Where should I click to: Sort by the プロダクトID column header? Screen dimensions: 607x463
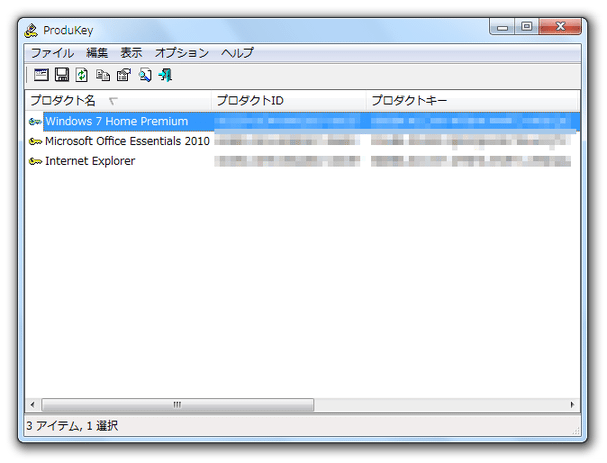[289, 101]
